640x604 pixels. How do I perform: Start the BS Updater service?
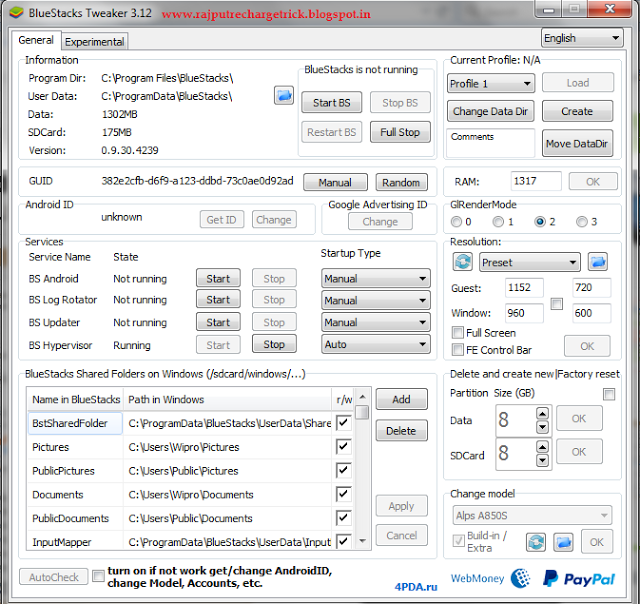point(218,322)
